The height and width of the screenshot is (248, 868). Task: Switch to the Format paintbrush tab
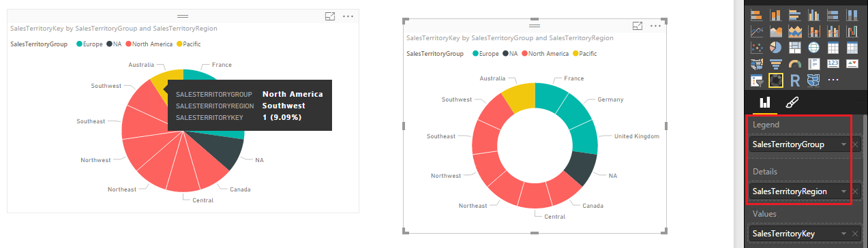click(792, 103)
